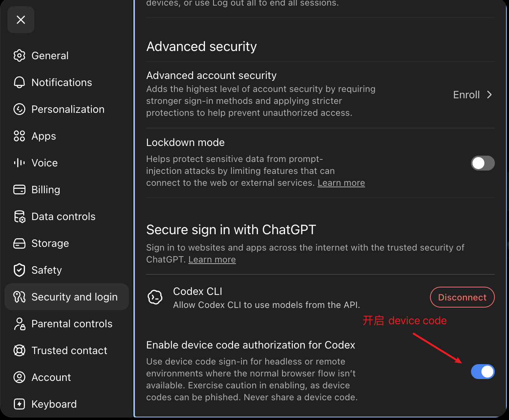Click the Data controls database icon
509x420 pixels.
point(19,216)
